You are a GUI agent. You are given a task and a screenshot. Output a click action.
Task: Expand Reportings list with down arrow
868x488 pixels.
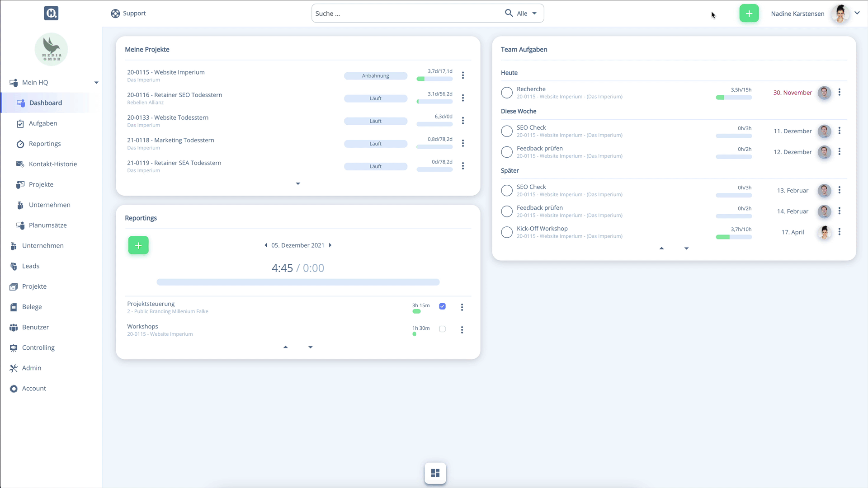coord(311,347)
